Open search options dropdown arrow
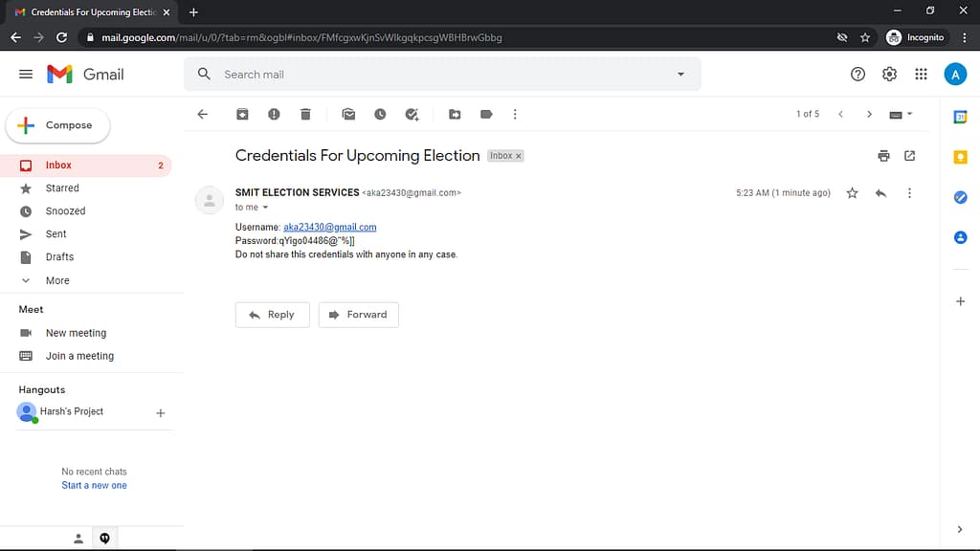This screenshot has height=551, width=980. 680,75
